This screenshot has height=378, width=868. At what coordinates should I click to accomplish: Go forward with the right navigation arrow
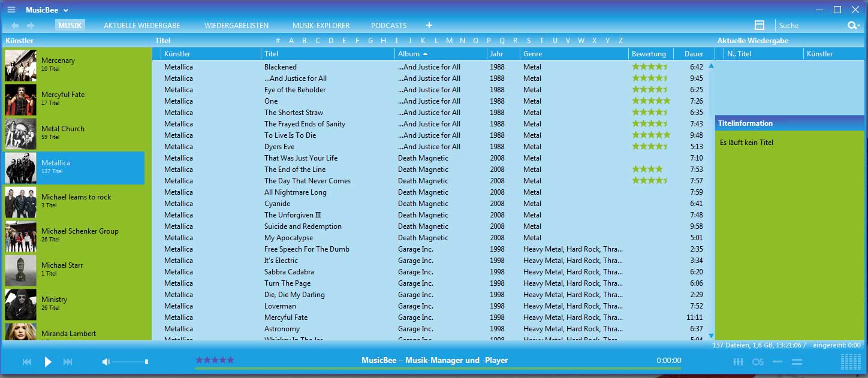[x=31, y=25]
